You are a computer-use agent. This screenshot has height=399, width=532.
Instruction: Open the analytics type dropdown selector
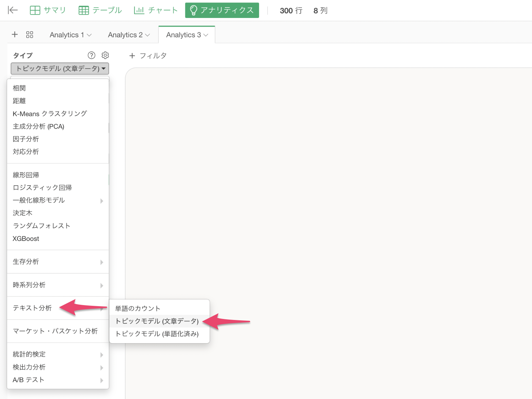(60, 69)
